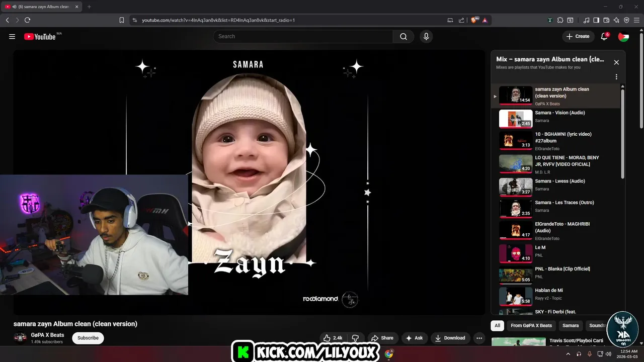Play Samara - Lwess (Audio) from the mix
This screenshot has width=644, height=362.
pos(556,187)
